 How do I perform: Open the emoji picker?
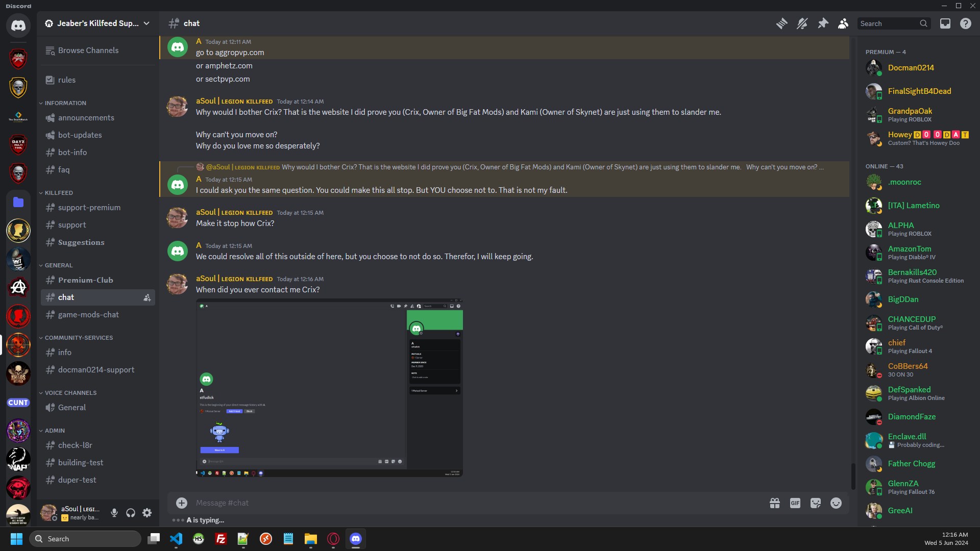click(x=836, y=503)
